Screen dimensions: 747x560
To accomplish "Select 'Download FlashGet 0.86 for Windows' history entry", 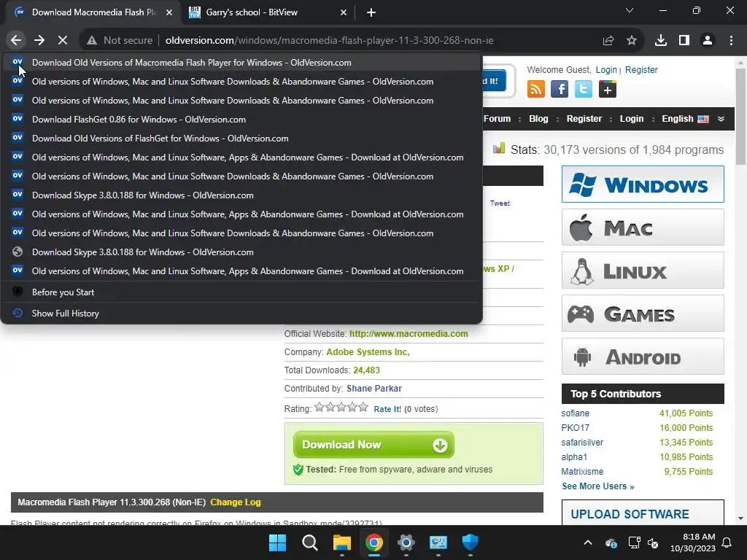I will pos(241,120).
